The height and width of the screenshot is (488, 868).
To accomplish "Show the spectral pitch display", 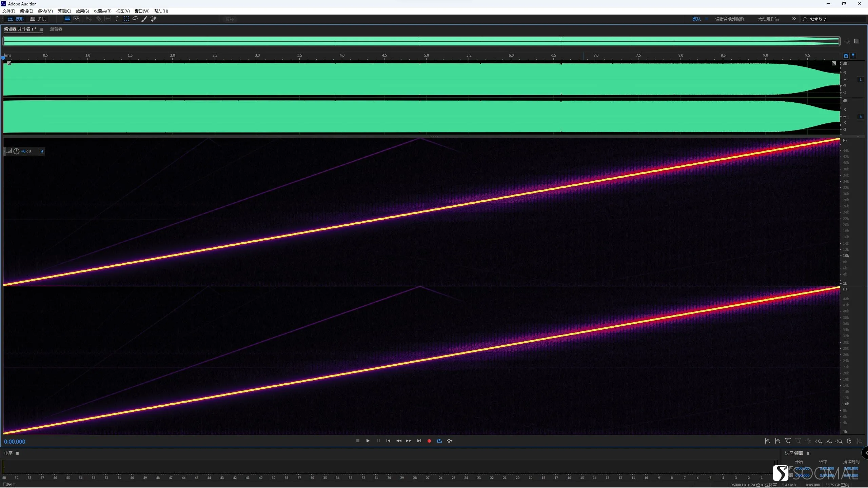I will (x=76, y=19).
